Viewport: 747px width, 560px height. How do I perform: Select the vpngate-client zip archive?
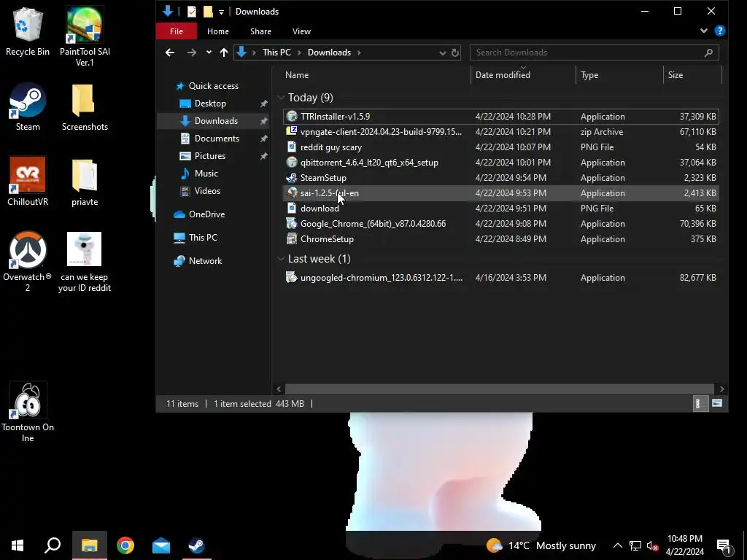[500, 132]
